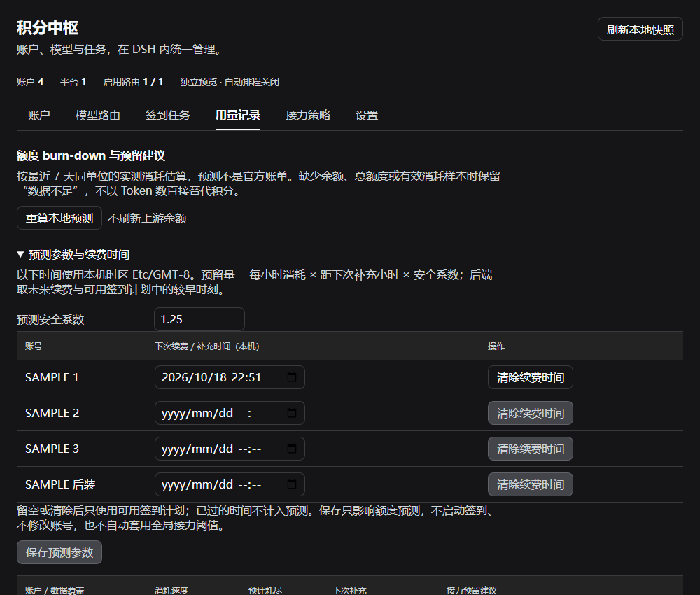700x595 pixels.
Task: Click the 预测安全系数 label
Action: [50, 320]
